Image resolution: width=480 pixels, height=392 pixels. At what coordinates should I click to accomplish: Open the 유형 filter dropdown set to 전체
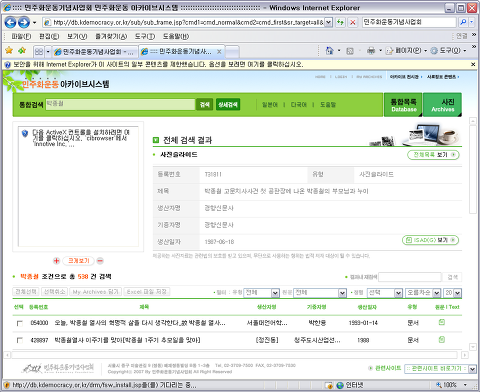261,293
